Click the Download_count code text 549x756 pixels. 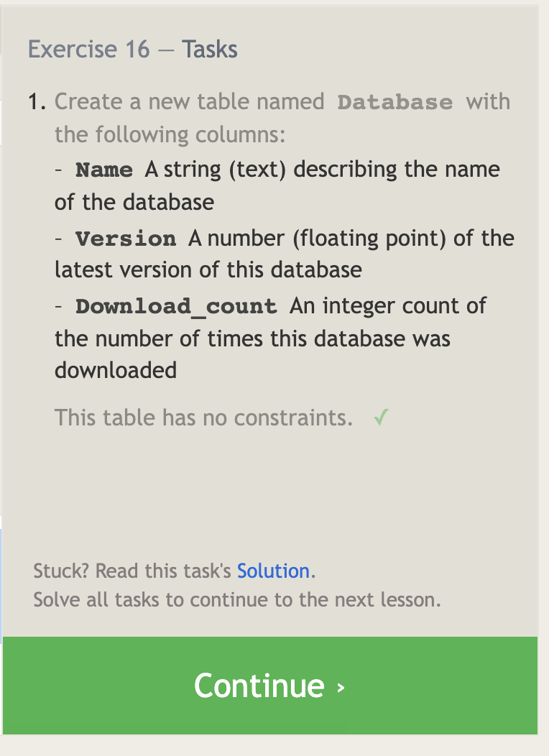(x=177, y=306)
